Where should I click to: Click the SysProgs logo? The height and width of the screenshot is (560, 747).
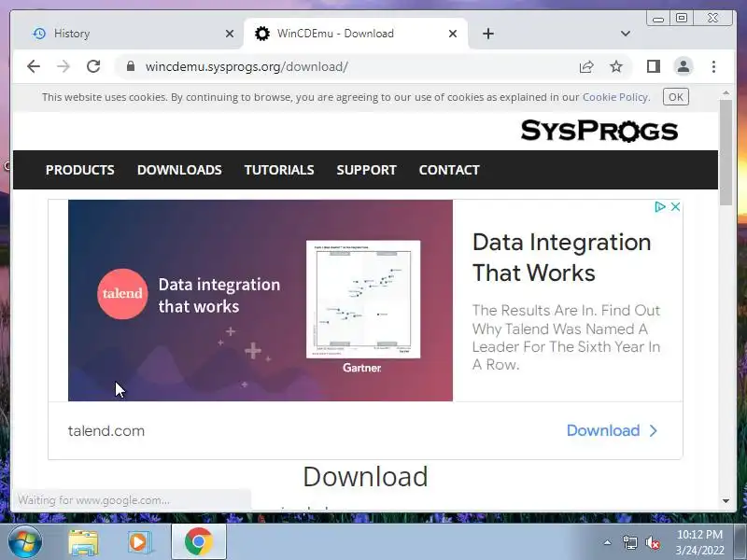click(x=599, y=131)
